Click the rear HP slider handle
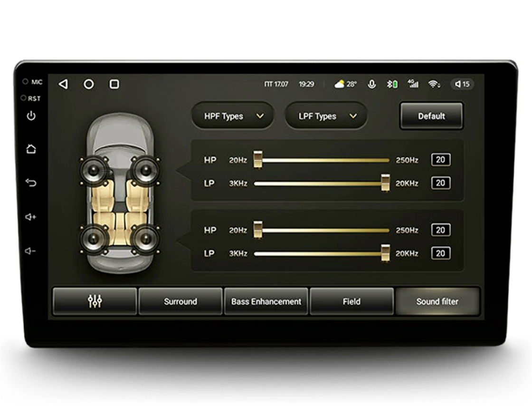 click(x=258, y=230)
